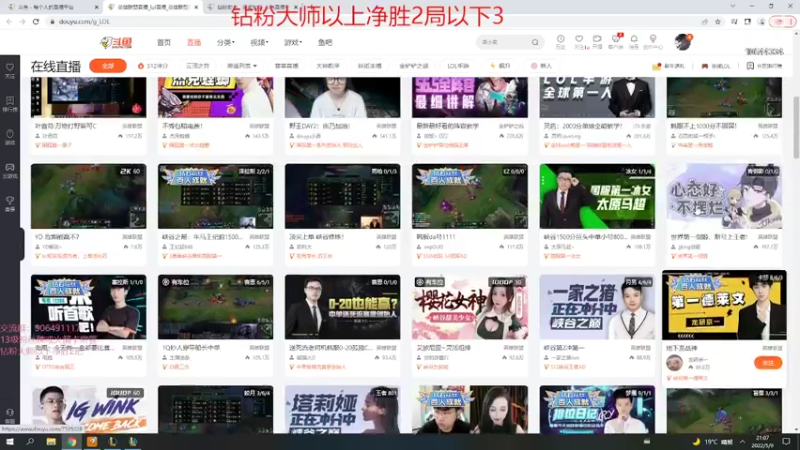Image resolution: width=800 pixels, height=450 pixels.
Task: Open the 心态好不摆烂 stream thumbnail
Action: click(724, 196)
